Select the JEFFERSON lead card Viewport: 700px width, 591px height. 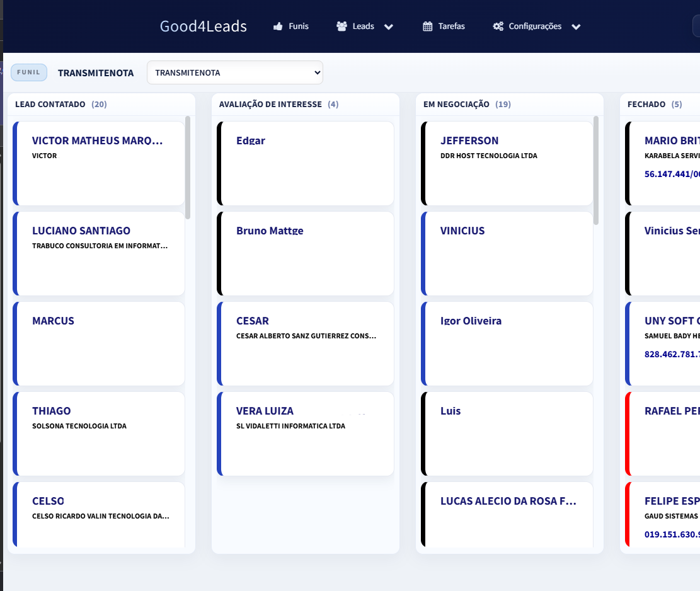pos(508,163)
